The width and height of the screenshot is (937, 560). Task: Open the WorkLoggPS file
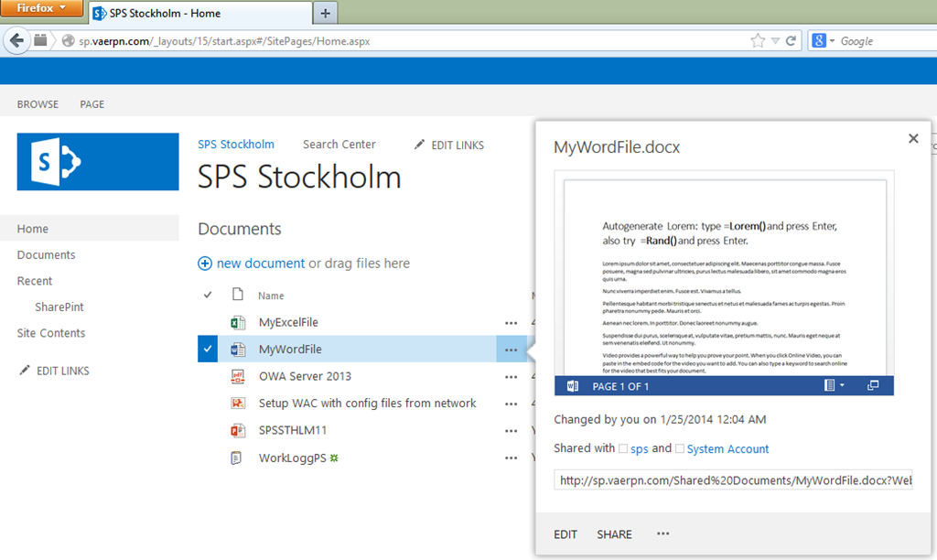click(292, 458)
